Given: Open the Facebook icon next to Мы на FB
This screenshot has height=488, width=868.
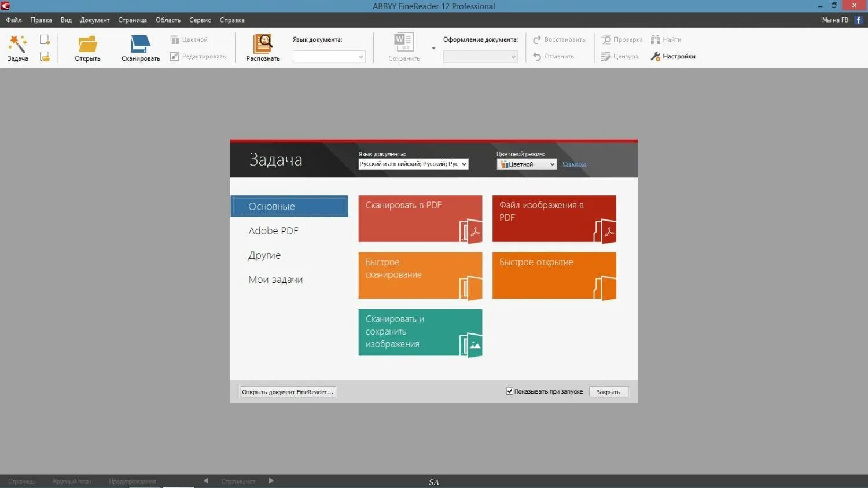Looking at the screenshot, I should (x=859, y=20).
